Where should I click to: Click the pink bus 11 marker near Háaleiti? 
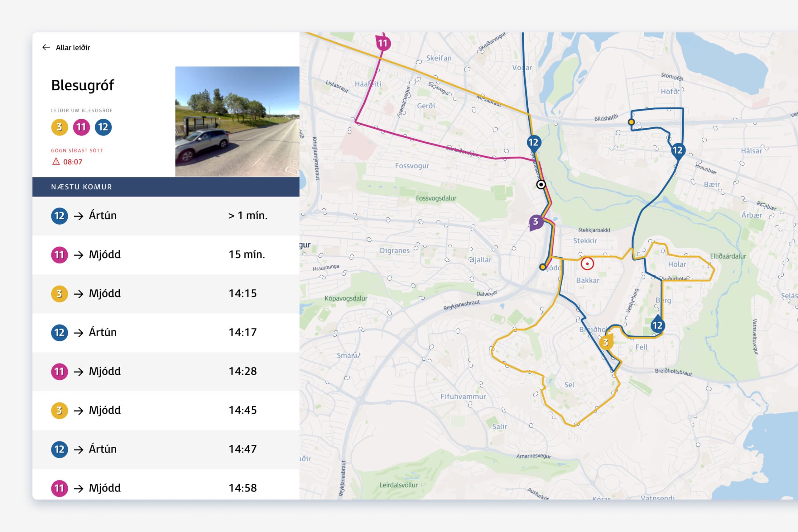pos(383,43)
